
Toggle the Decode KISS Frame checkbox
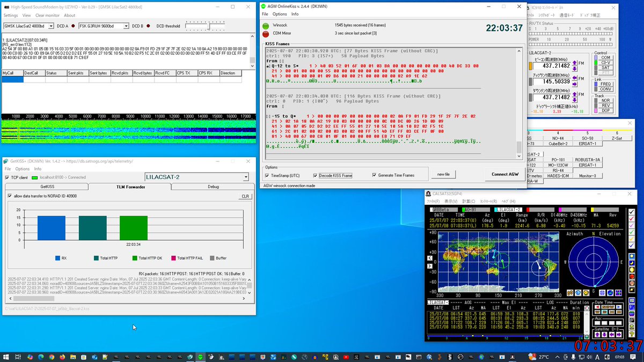click(315, 175)
